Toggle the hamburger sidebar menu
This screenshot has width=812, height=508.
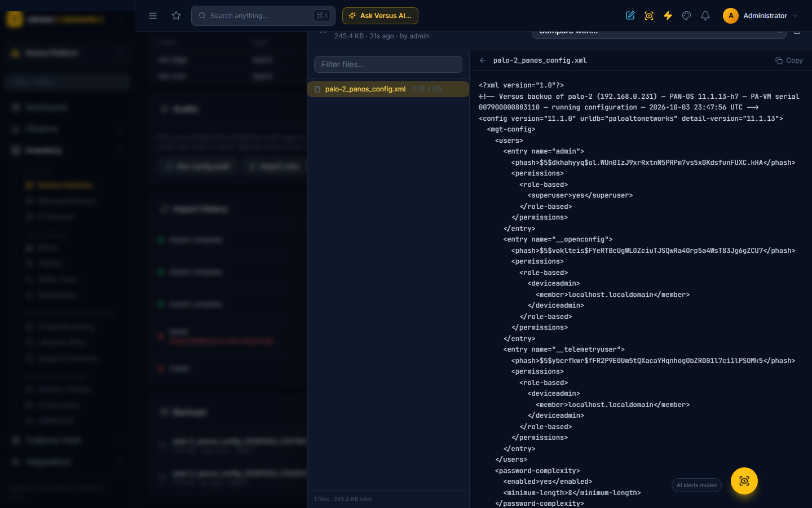pos(153,16)
